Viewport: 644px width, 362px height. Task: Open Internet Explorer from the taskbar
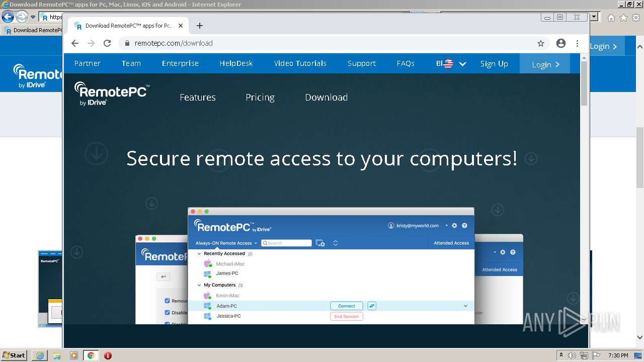[x=40, y=355]
